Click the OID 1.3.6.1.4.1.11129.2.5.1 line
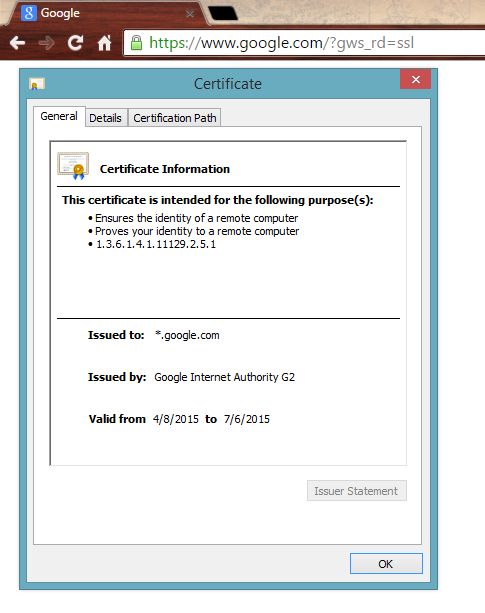Screen dimensions: 485x613 click(156, 244)
